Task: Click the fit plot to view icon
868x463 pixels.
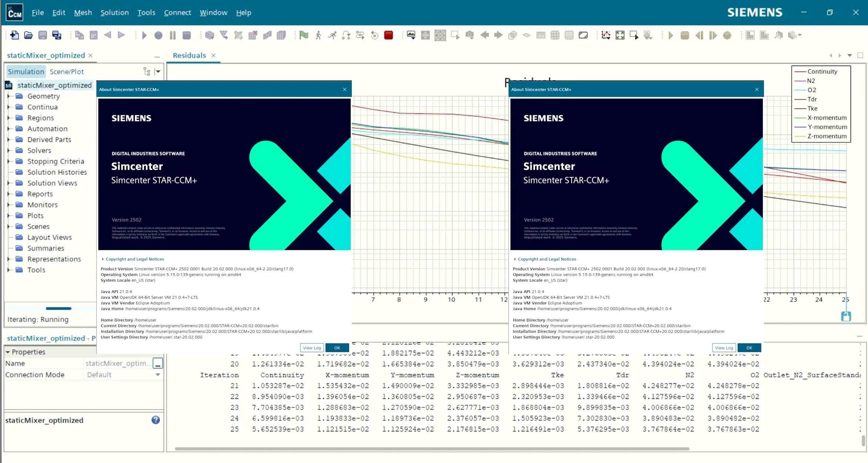Action: click(x=620, y=35)
